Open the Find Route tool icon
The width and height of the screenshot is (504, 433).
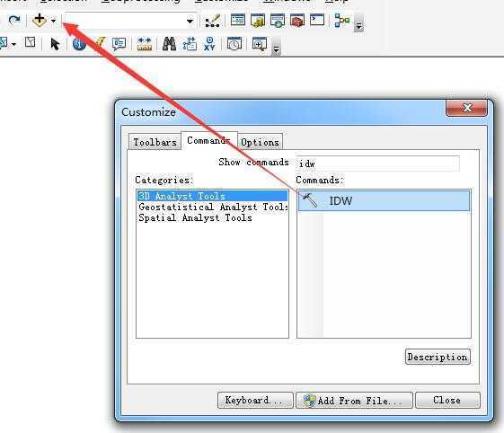click(190, 44)
